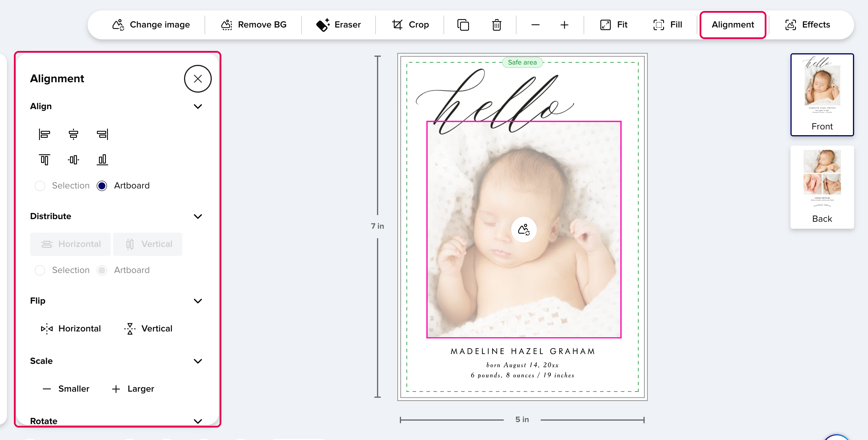Collapse the Distribute section

(198, 217)
